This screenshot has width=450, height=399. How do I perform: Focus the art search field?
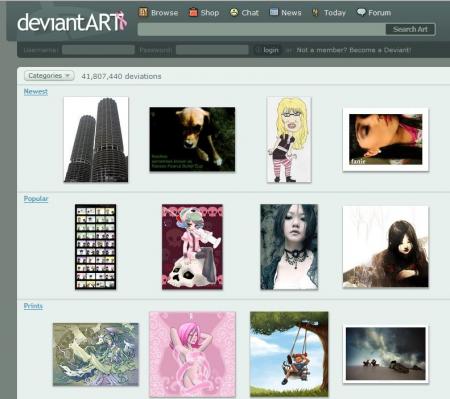[x=261, y=29]
